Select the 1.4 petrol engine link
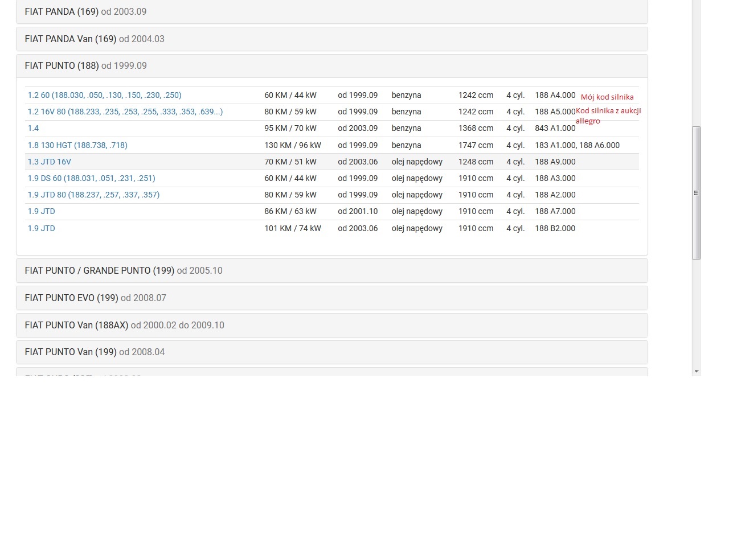Image resolution: width=729 pixels, height=560 pixels. [33, 128]
